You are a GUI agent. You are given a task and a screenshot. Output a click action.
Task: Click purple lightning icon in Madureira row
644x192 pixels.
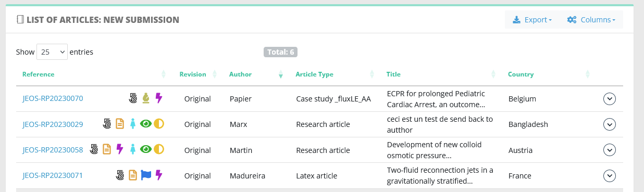pyautogui.click(x=159, y=175)
